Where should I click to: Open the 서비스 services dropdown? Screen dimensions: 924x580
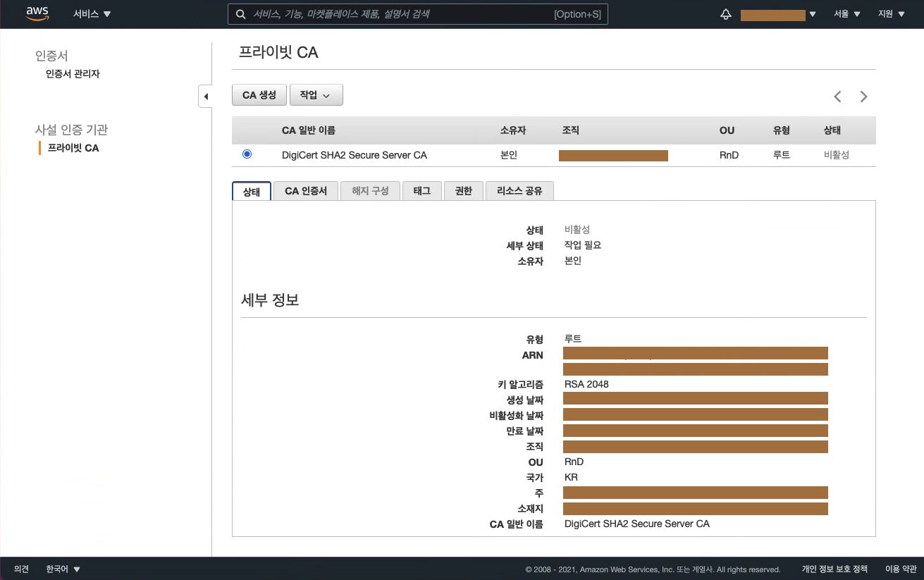(92, 14)
